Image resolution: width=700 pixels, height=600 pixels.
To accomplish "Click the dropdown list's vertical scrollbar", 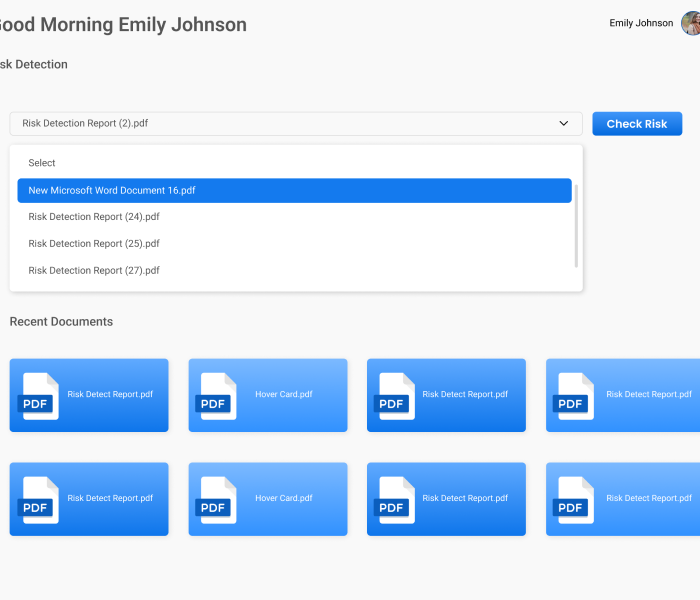I will point(576,225).
